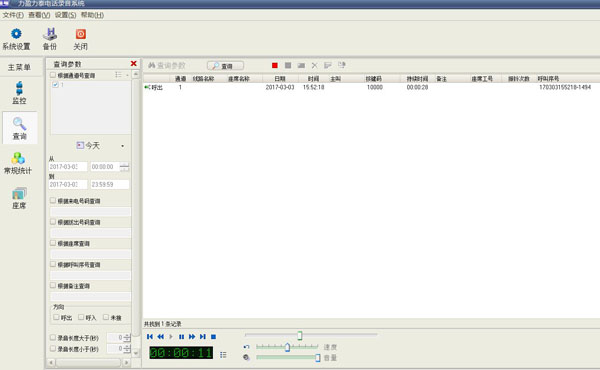Enable 录音长度大于(秒) checkbox
This screenshot has width=600, height=370.
(53, 337)
